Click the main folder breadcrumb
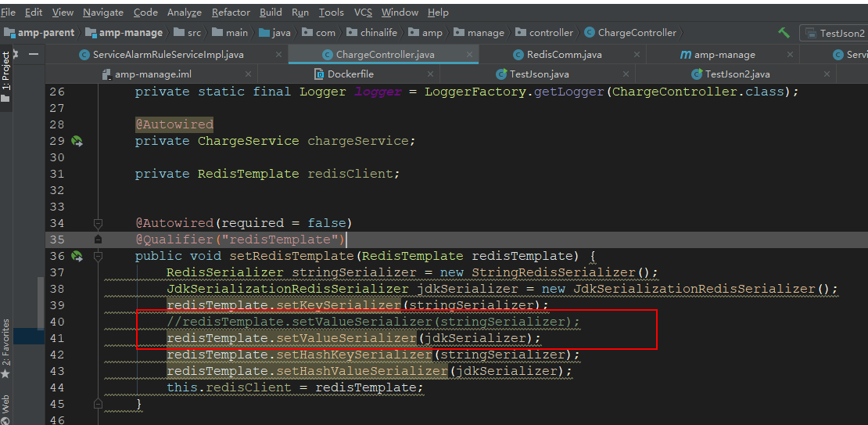 (230, 33)
